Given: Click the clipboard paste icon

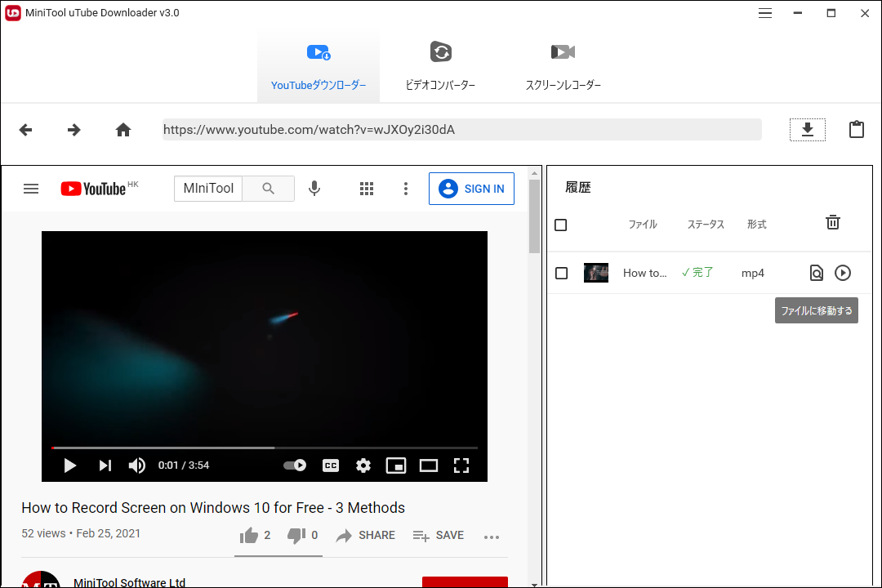Looking at the screenshot, I should point(856,129).
